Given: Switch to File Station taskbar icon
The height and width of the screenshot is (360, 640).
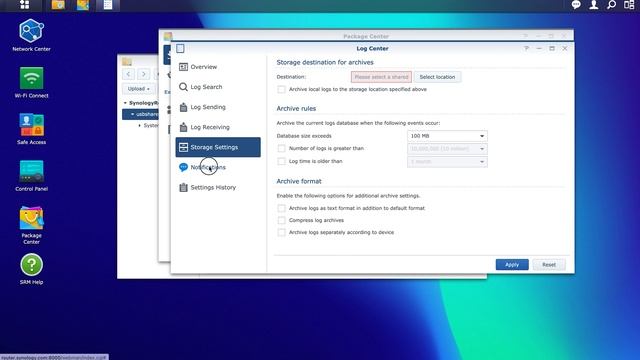Looking at the screenshot, I should (58, 5).
